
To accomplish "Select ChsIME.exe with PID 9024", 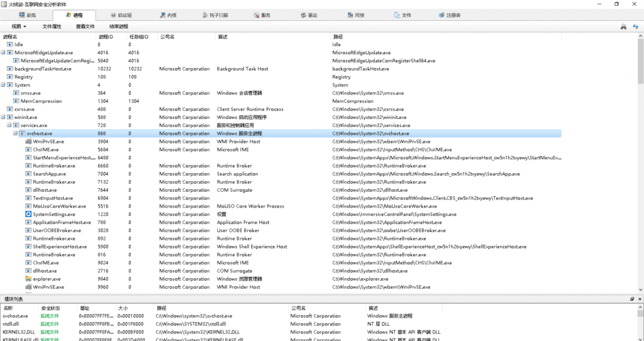I will (280, 263).
